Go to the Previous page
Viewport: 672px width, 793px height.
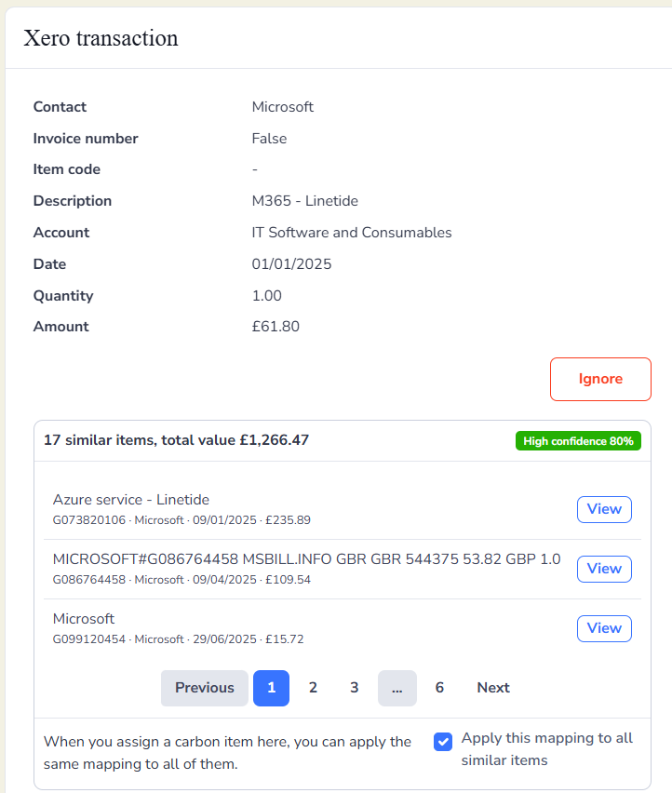click(x=204, y=688)
